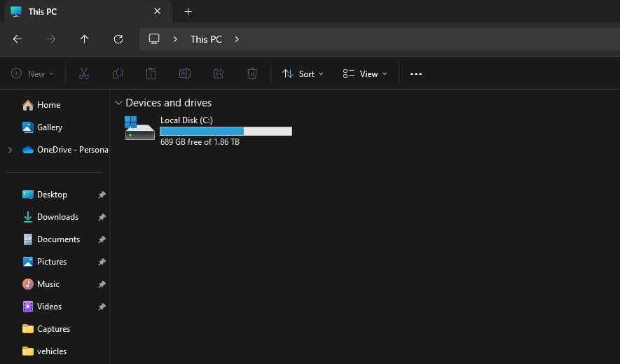Open the View dropdown menu
Screen dimensions: 620x364
[x=365, y=74]
